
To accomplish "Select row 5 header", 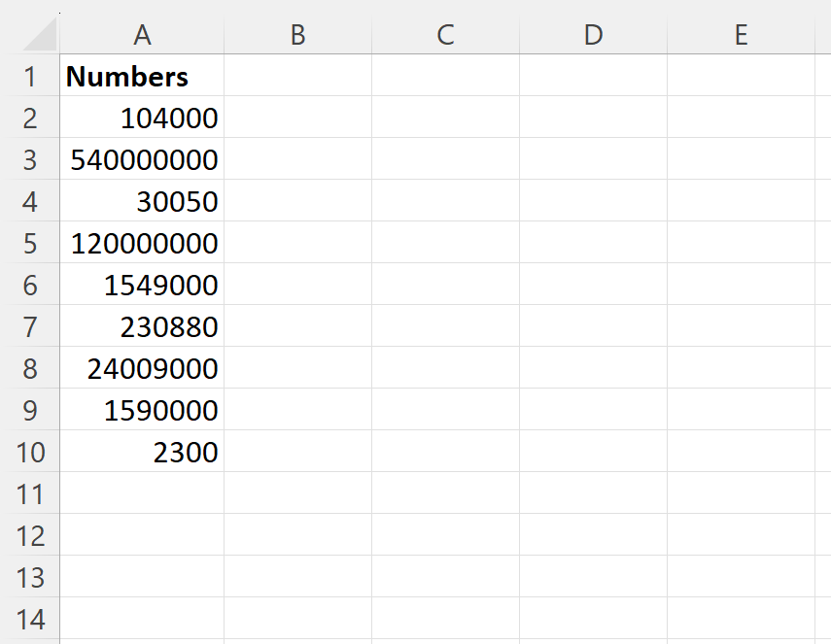I will coord(31,243).
